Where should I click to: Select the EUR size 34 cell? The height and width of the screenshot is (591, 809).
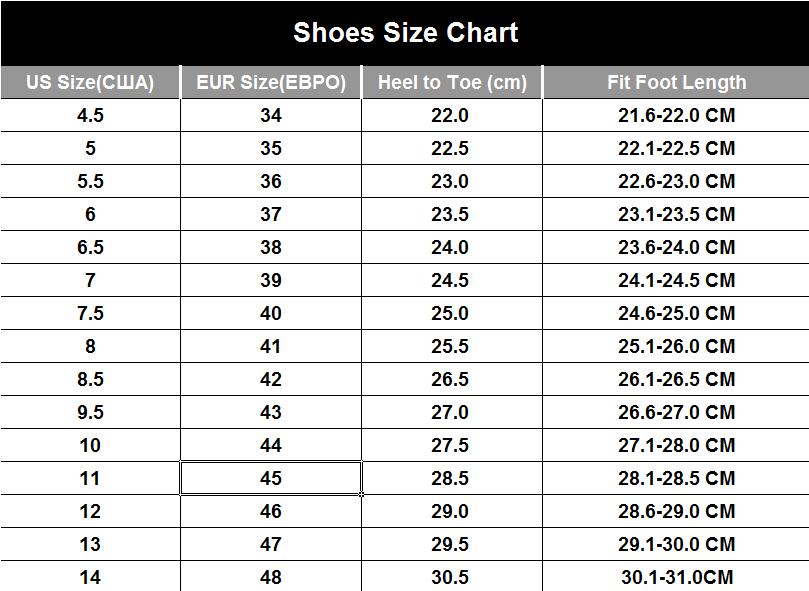[x=271, y=115]
